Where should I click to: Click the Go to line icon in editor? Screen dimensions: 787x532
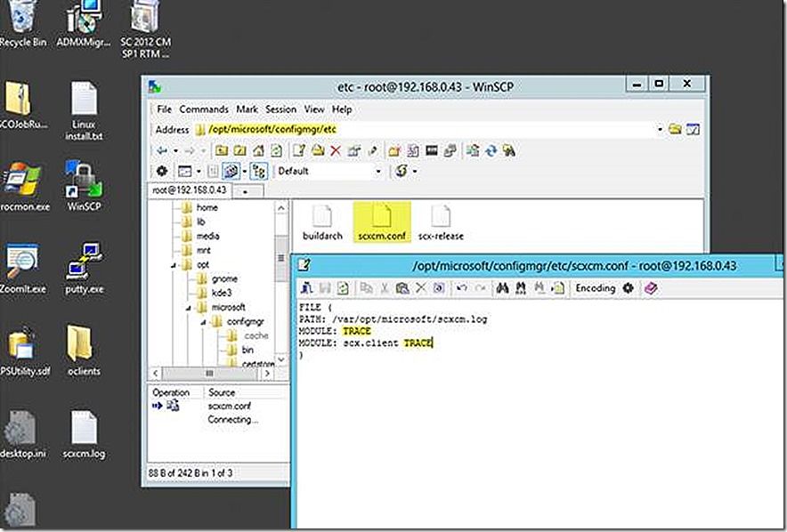[x=557, y=288]
